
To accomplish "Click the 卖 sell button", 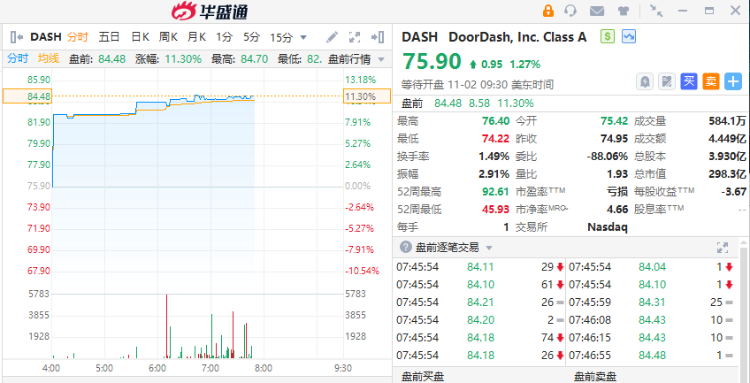I will pyautogui.click(x=711, y=82).
